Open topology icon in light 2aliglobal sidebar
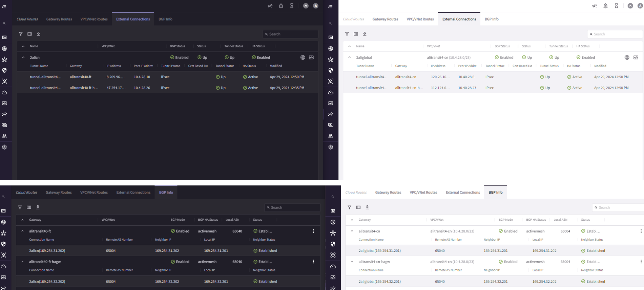 pyautogui.click(x=331, y=60)
